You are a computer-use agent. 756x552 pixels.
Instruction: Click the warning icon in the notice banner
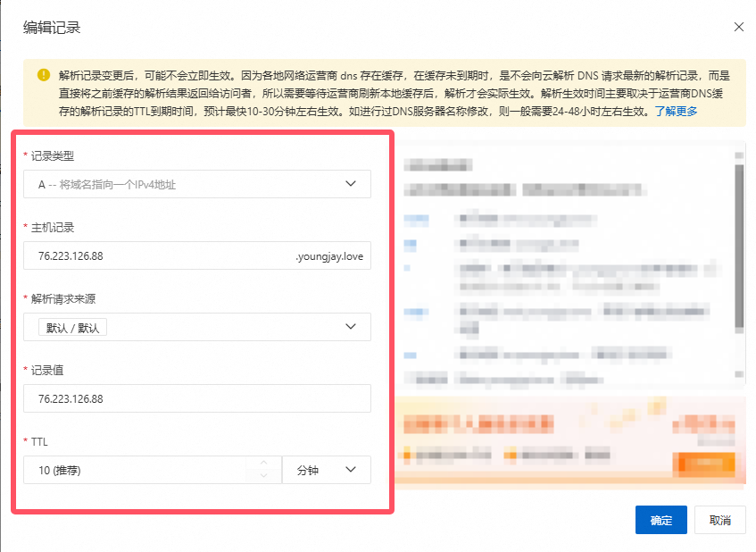tap(41, 69)
